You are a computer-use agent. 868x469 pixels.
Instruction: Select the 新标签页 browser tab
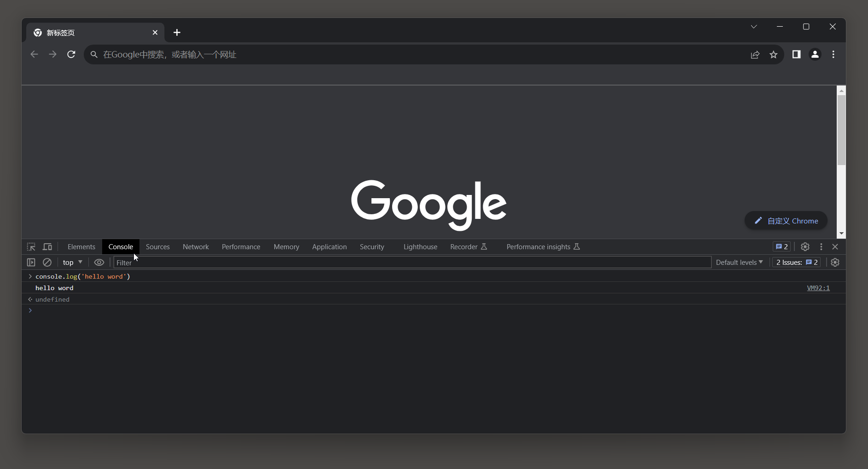95,33
